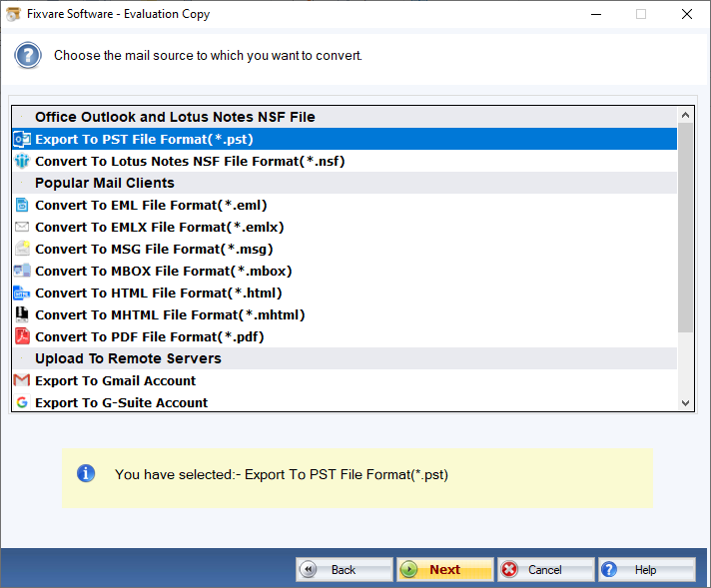The height and width of the screenshot is (588, 711).
Task: Click the Popular Mail Clients header
Action: click(345, 183)
